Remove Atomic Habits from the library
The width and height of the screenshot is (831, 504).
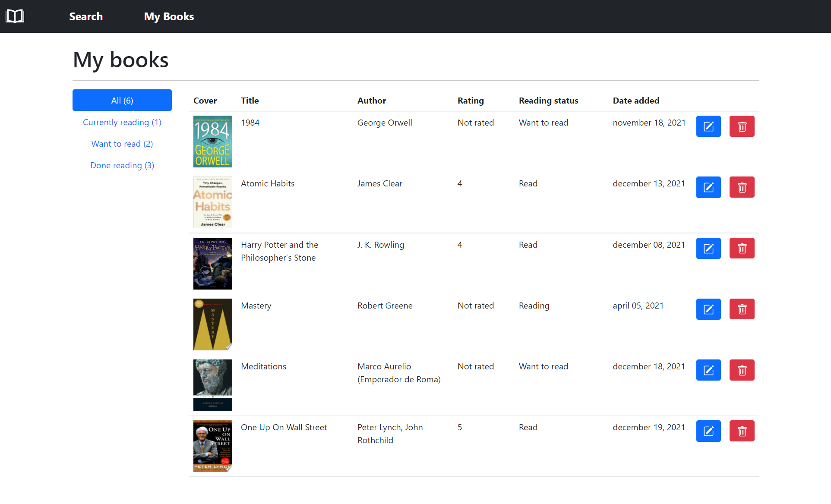pos(742,187)
